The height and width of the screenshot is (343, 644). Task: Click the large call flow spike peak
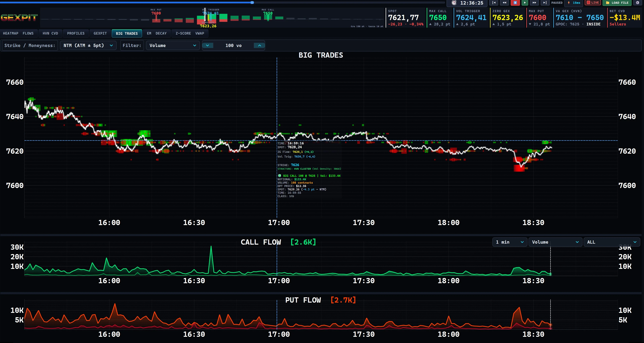coord(211,247)
